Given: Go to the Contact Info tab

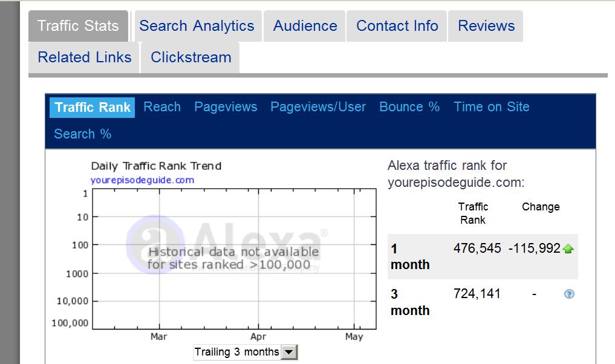Looking at the screenshot, I should [397, 26].
